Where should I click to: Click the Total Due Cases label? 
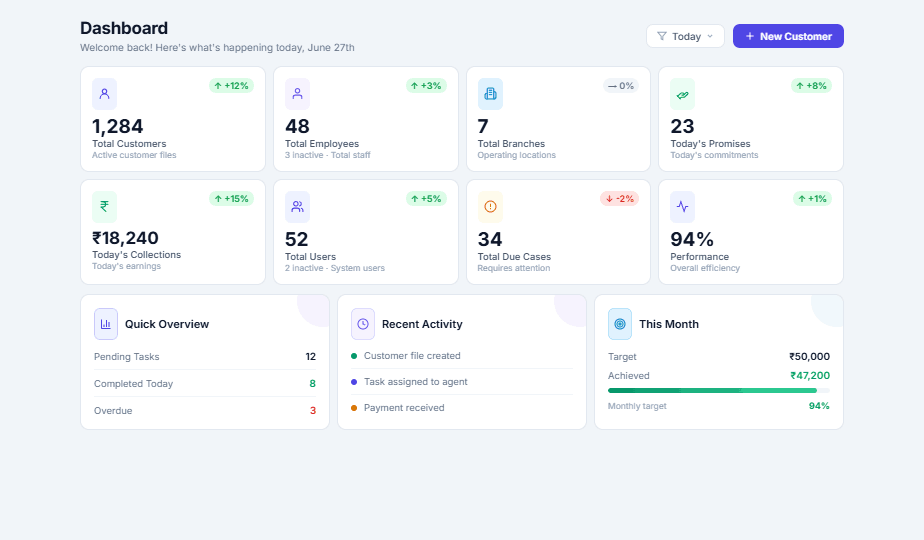coord(514,257)
